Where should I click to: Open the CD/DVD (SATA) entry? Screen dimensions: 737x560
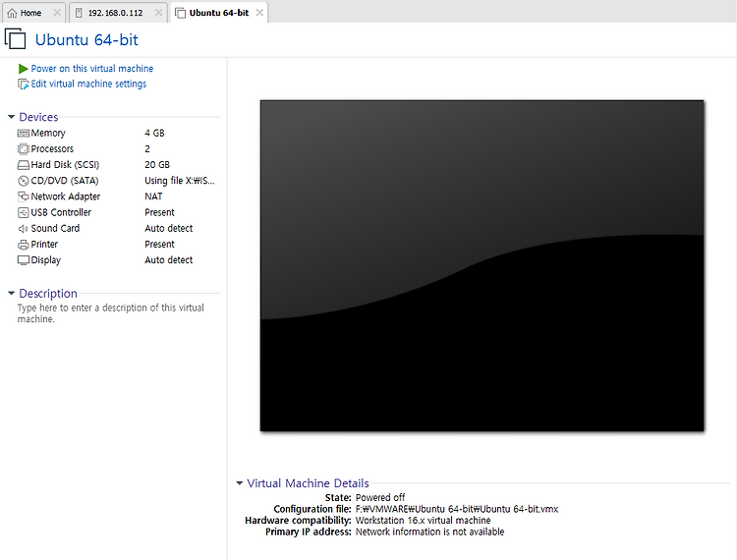65,181
